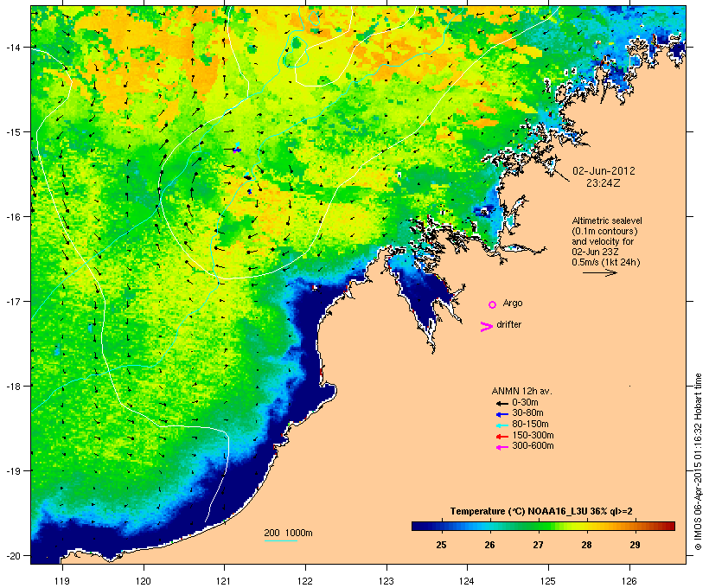Click the dark red end of colorbar
Image resolution: width=709 pixels, height=588 pixels.
point(670,526)
